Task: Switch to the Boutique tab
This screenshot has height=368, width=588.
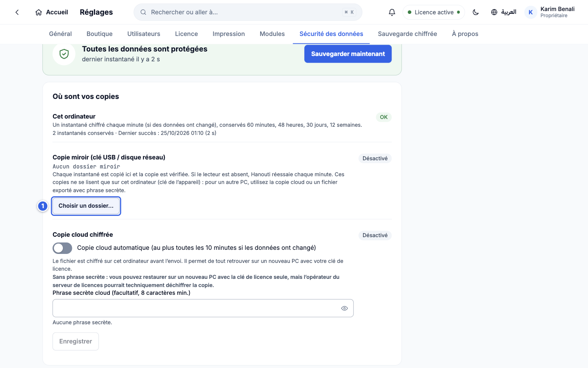Action: (100, 34)
